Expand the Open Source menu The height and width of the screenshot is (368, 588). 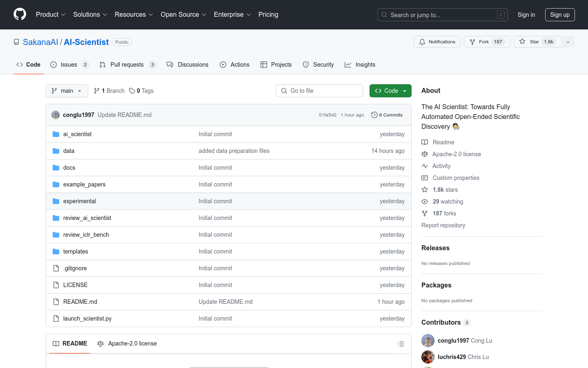click(x=183, y=15)
